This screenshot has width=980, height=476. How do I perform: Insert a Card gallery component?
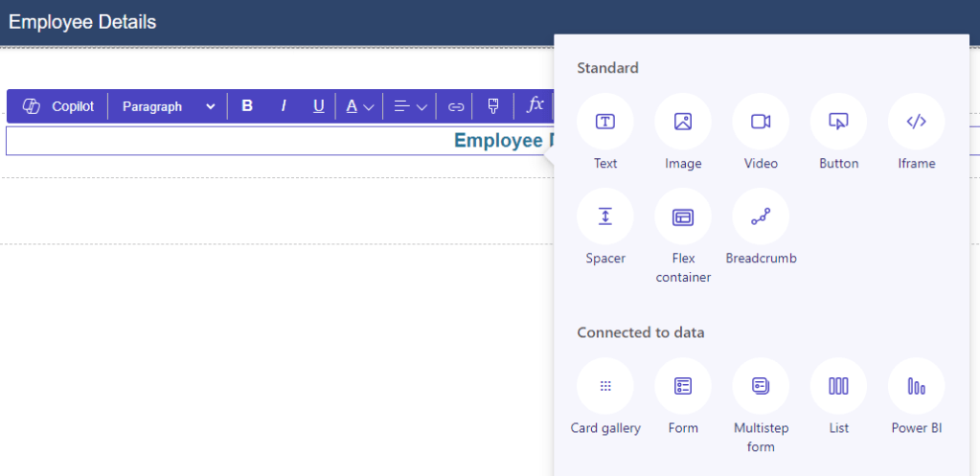[605, 386]
